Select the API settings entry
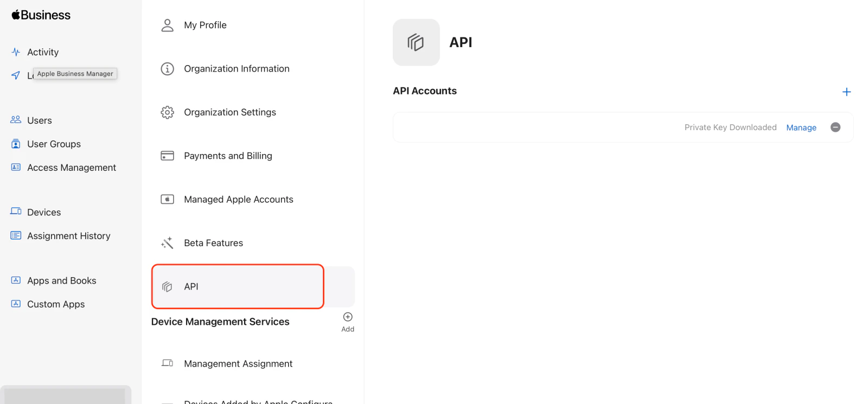The width and height of the screenshot is (868, 404). click(253, 286)
